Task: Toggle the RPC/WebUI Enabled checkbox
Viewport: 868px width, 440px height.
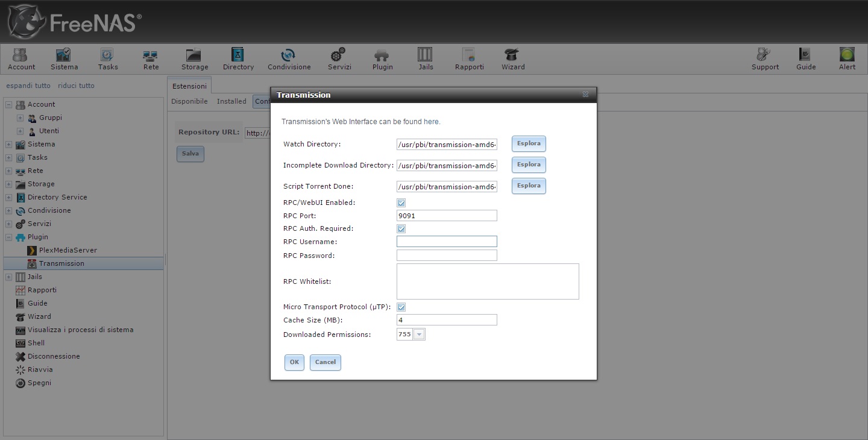Action: [401, 203]
